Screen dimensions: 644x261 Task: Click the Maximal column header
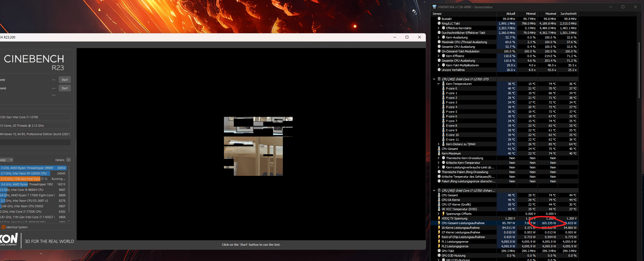pyautogui.click(x=548, y=14)
